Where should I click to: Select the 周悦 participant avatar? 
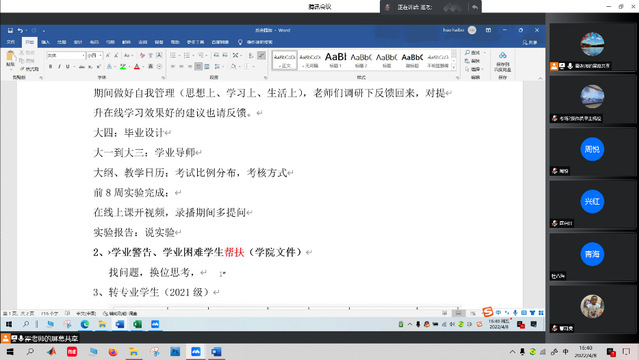pos(592,149)
